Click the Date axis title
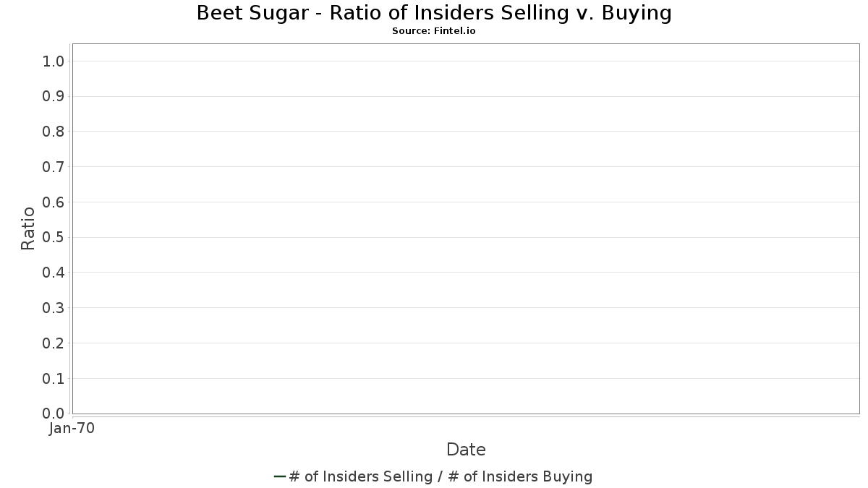 click(466, 450)
